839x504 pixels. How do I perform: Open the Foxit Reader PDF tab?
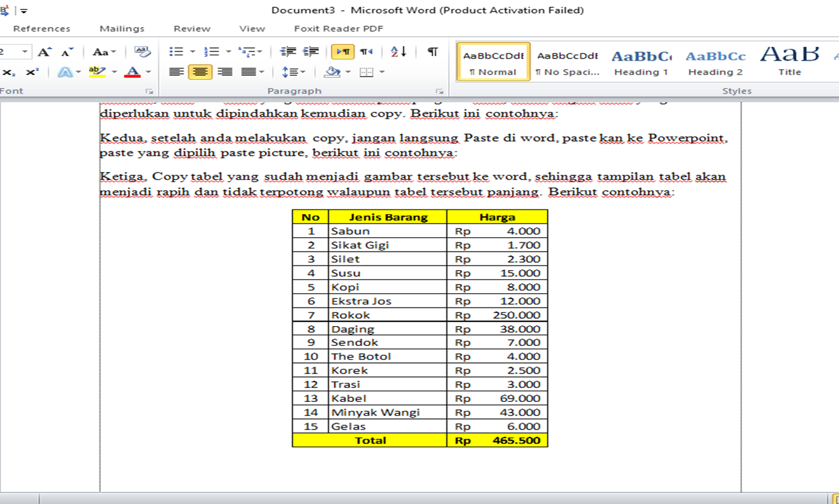[x=339, y=28]
